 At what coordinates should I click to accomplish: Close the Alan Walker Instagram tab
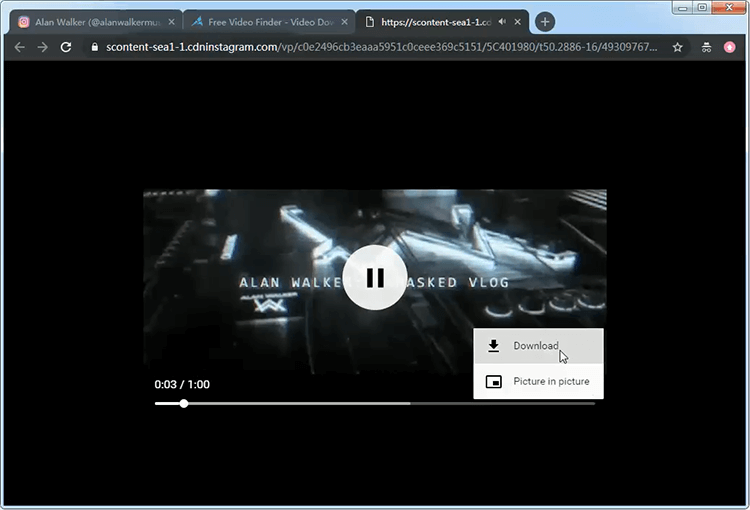point(172,22)
